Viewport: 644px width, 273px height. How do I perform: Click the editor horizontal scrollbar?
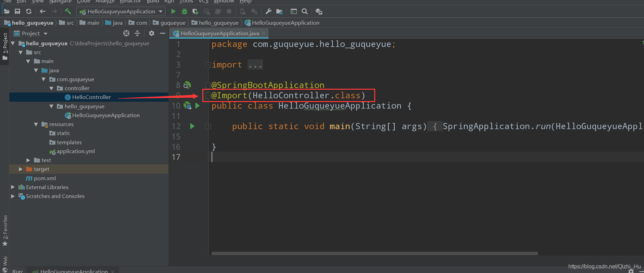pos(375,253)
